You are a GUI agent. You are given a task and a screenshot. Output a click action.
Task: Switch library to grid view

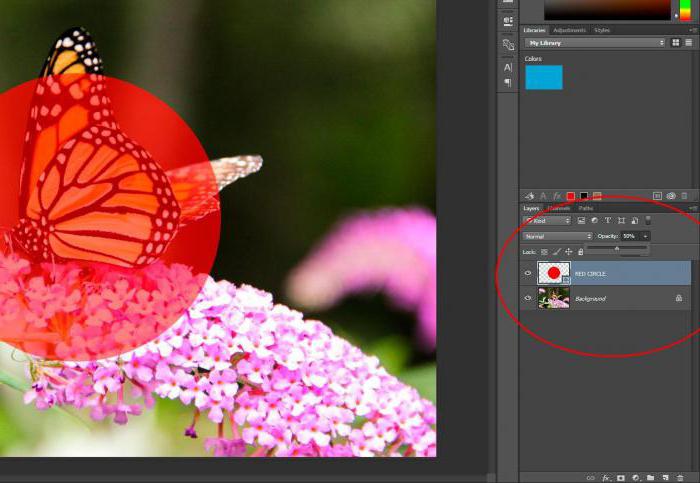click(675, 42)
